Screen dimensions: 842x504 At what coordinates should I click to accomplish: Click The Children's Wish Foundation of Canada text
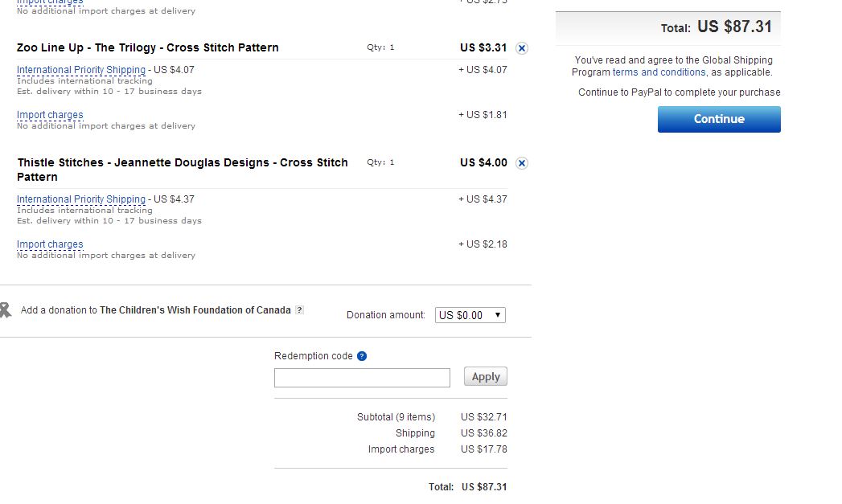[x=195, y=310]
